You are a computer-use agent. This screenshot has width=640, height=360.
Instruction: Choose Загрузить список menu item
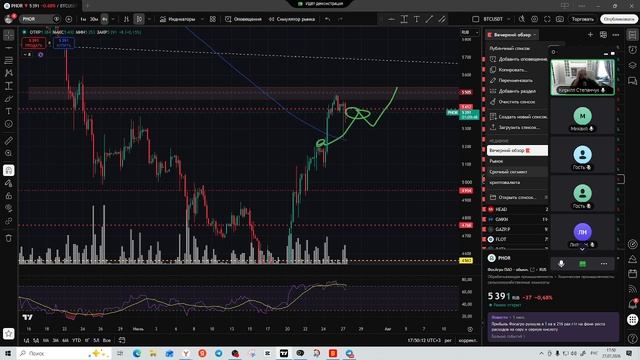518,127
